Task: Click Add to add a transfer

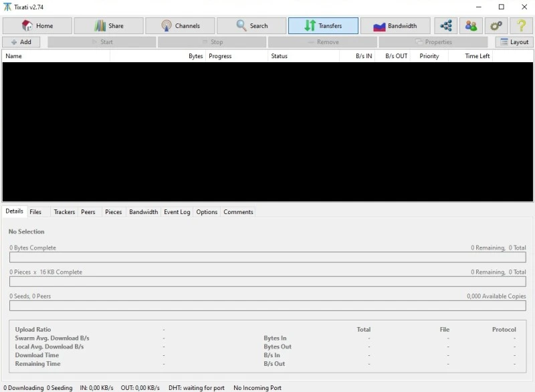Action: click(21, 42)
